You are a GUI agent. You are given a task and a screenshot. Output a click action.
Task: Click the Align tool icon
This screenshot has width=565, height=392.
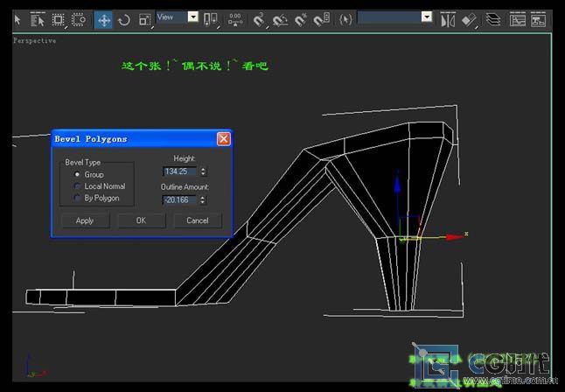click(469, 20)
